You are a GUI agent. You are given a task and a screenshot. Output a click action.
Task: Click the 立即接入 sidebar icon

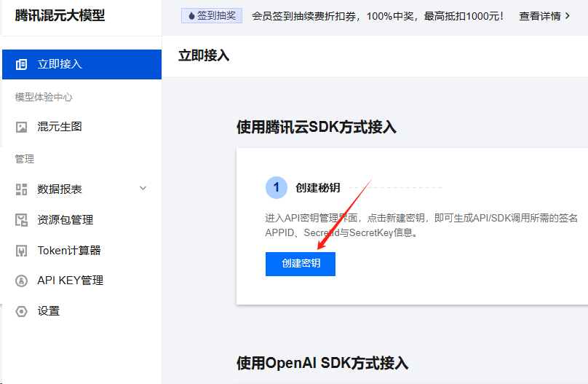pyautogui.click(x=21, y=65)
